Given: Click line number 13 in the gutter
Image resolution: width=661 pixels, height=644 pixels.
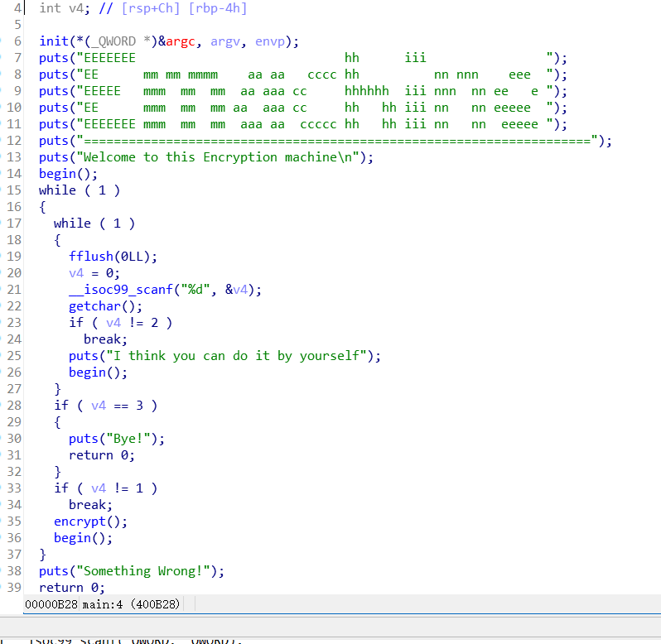Looking at the screenshot, I should (14, 157).
